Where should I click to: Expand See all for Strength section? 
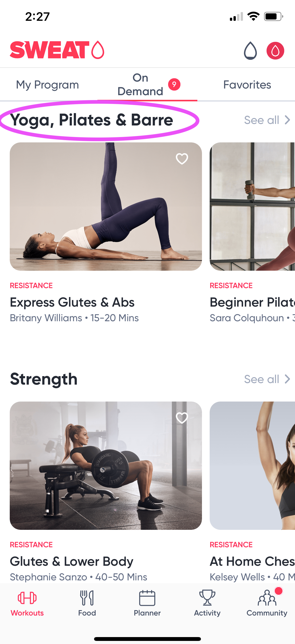coord(267,379)
